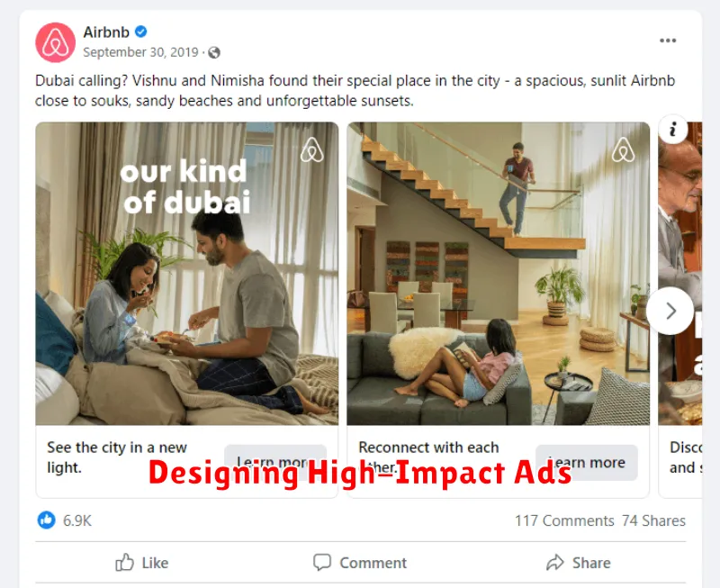Open the partially visible third carousel card
This screenshot has height=588, width=720.
680,310
